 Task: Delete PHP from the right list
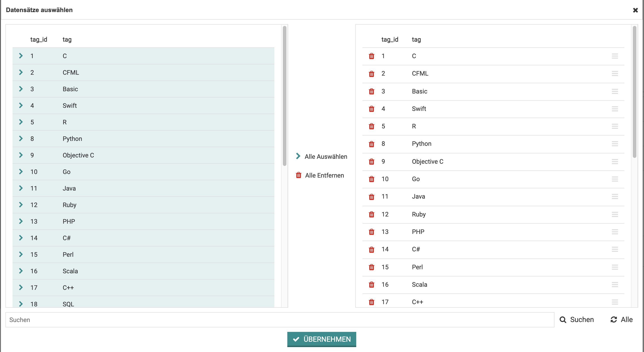pos(371,232)
